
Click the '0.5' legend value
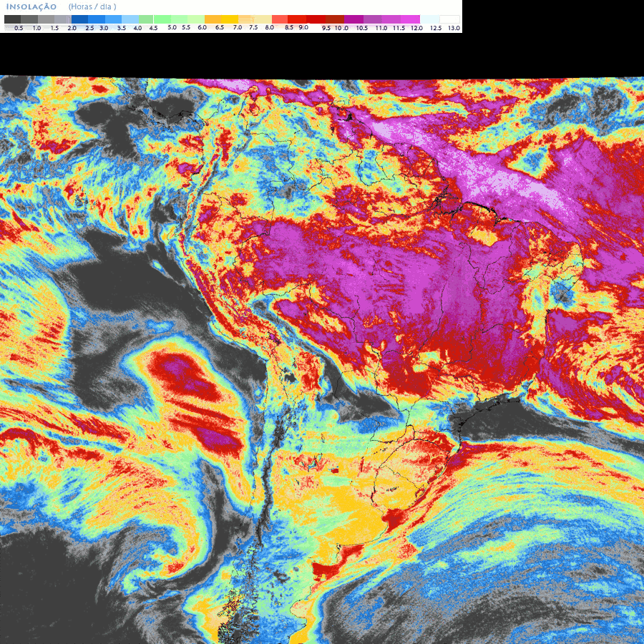tap(19, 28)
